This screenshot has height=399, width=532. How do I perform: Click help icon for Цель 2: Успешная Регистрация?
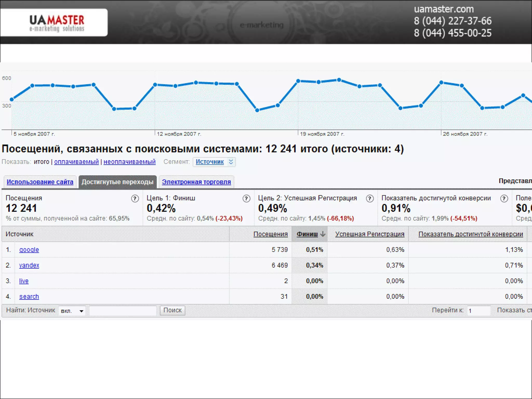(370, 199)
